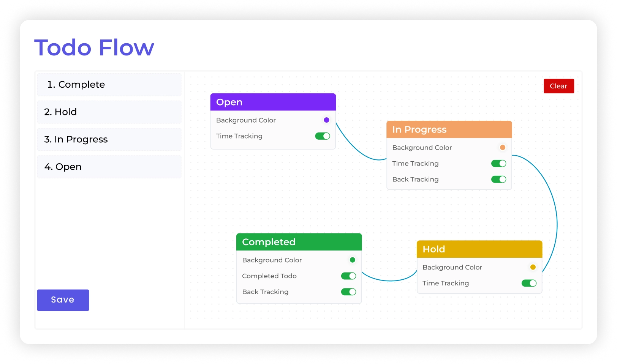Select the '1. Complete' list item

(x=109, y=85)
